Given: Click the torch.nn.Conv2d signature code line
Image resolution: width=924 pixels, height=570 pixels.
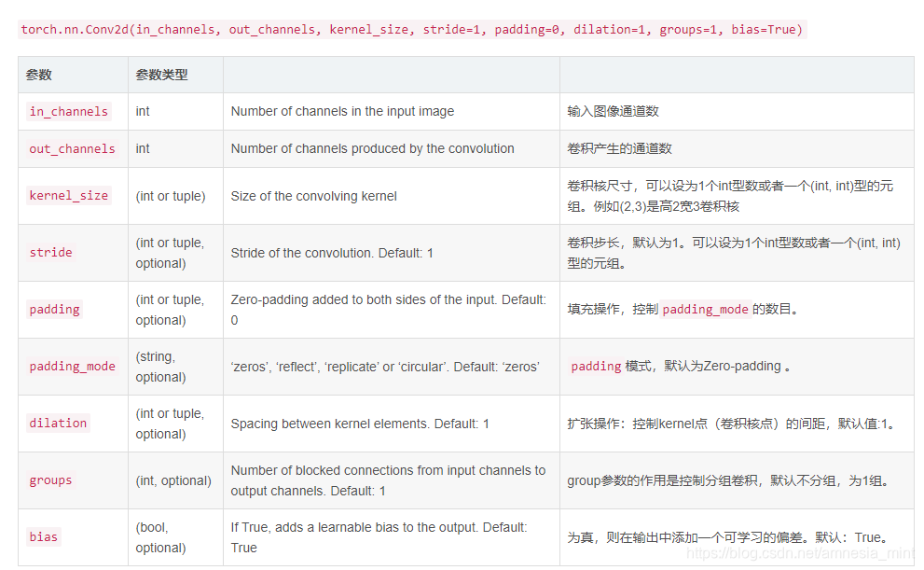Looking at the screenshot, I should (x=412, y=30).
